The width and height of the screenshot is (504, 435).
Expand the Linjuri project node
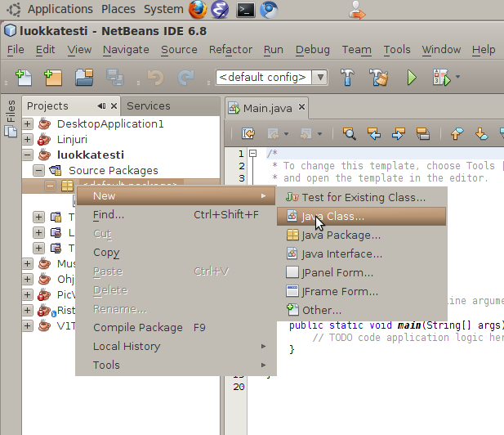tap(28, 139)
